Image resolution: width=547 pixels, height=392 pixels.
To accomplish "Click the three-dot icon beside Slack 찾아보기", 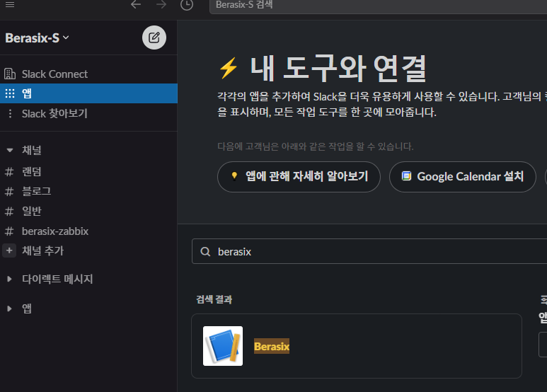I will point(10,113).
